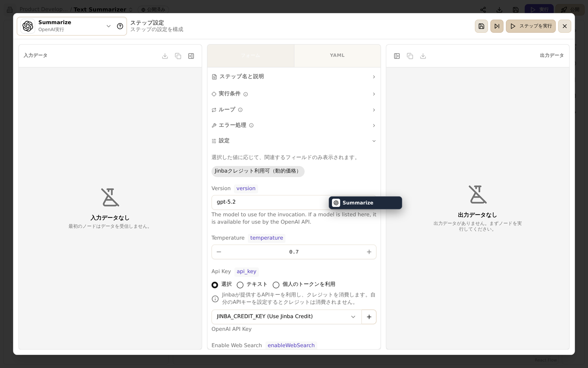Collapse the 設定 section

click(x=294, y=141)
